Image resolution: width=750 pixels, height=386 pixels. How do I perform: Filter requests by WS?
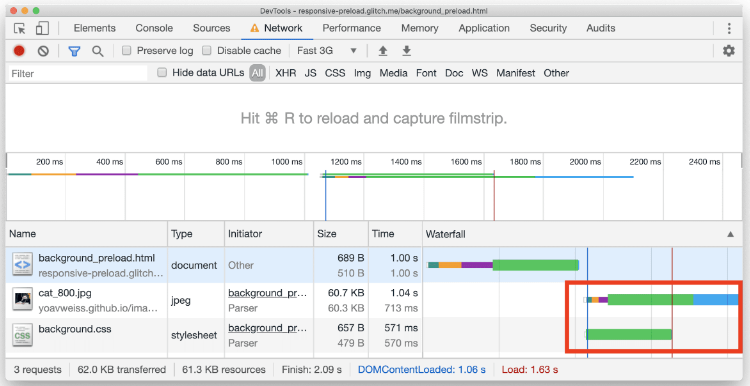click(x=480, y=73)
